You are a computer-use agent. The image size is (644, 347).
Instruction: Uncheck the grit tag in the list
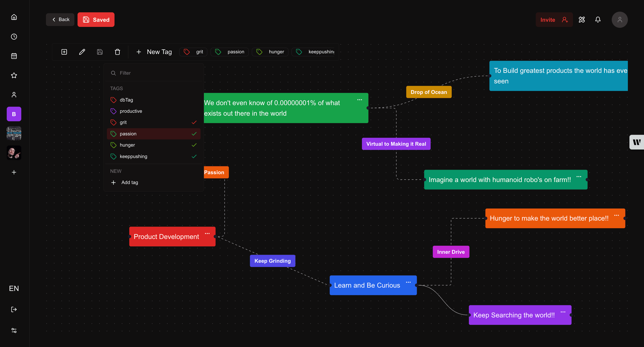tap(194, 122)
